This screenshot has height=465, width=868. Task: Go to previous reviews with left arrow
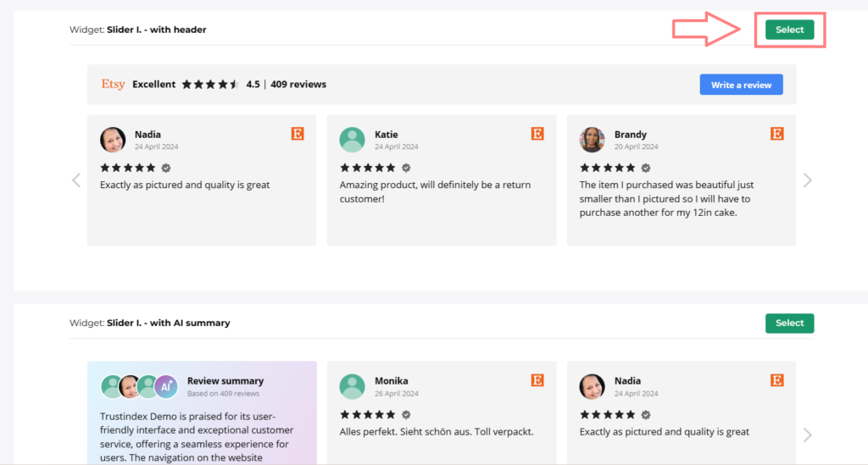[76, 180]
